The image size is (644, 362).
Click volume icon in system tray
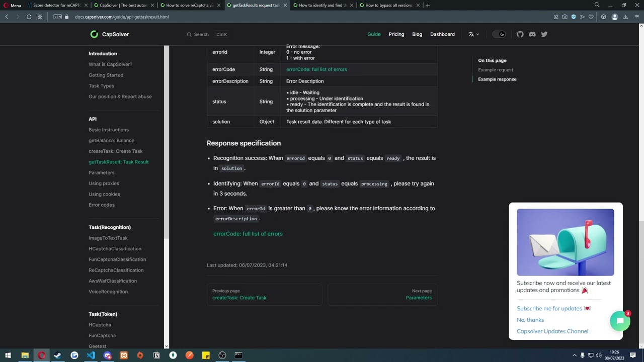click(599, 355)
